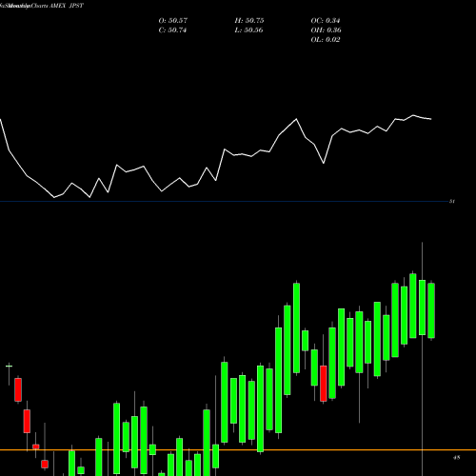Click the low price value L: 50.56
Viewport: 476px width, 476px height.
click(x=248, y=30)
